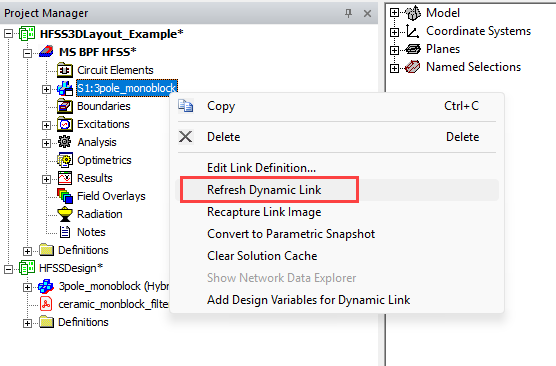Click the MS BPF HFSS design icon
Viewport: 556px width, 366px height.
(46, 52)
